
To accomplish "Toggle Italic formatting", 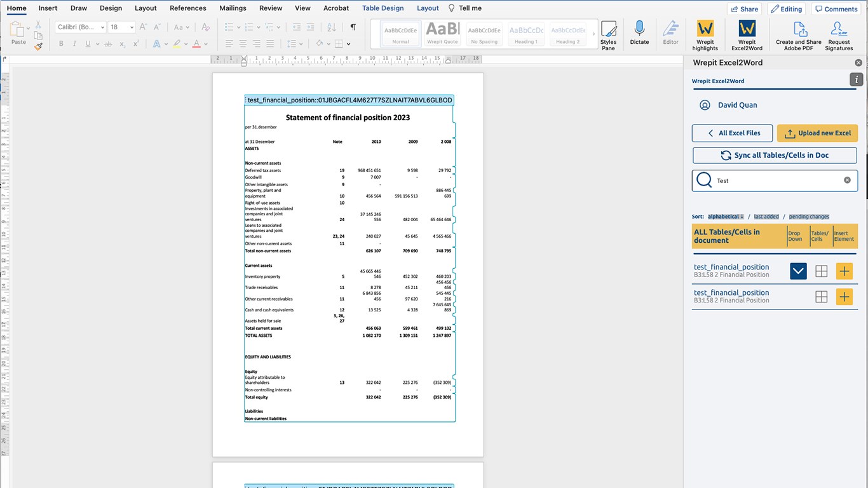I will 74,44.
